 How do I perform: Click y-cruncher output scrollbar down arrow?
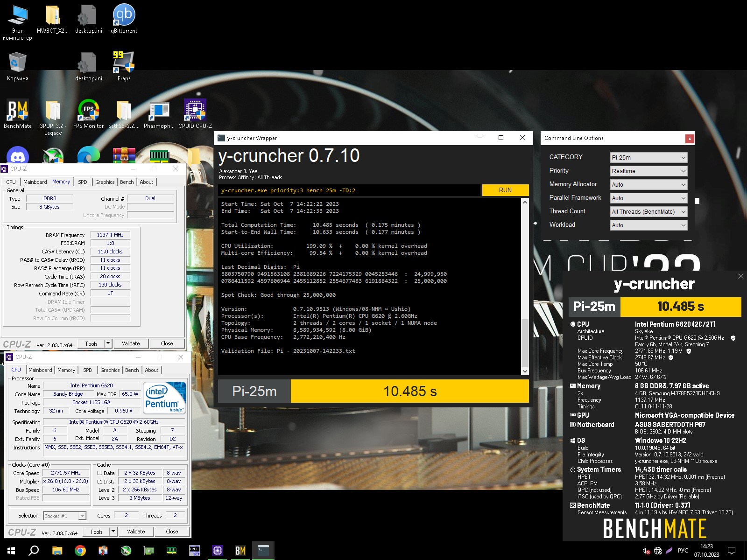pos(525,371)
